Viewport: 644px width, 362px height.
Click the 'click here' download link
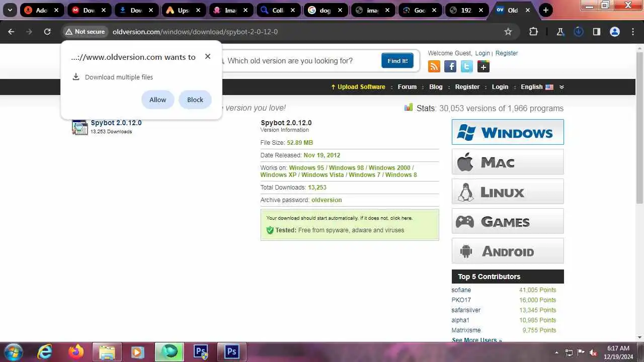pos(401,218)
